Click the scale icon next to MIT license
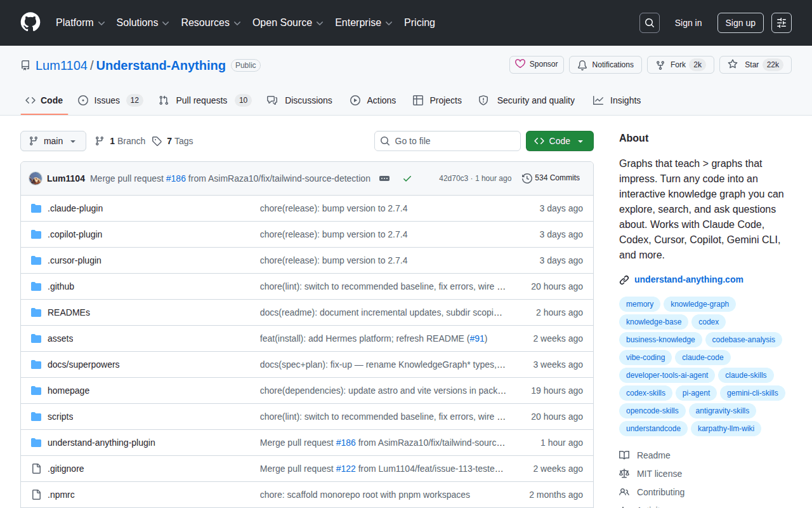812x508 pixels. pos(624,474)
